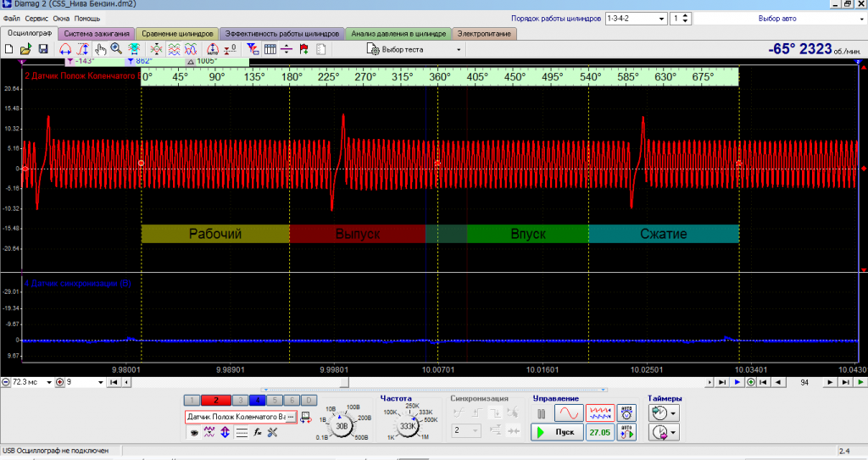The image size is (868, 460).
Task: Click the split divider toolbar icon
Action: click(x=287, y=49)
